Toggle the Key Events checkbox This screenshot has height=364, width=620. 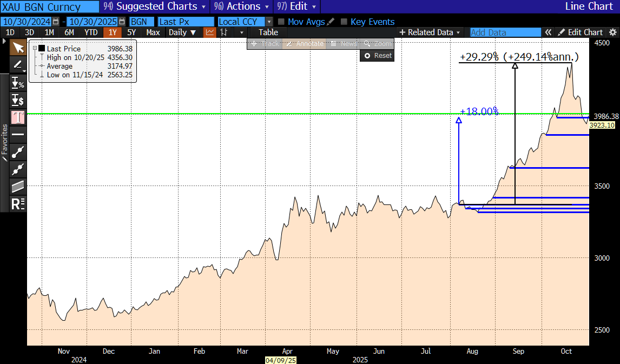(344, 22)
